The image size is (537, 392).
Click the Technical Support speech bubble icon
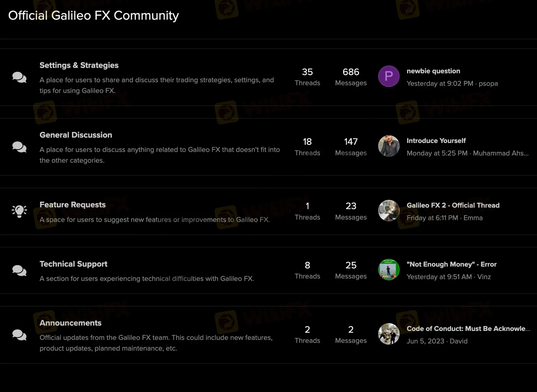coord(19,270)
